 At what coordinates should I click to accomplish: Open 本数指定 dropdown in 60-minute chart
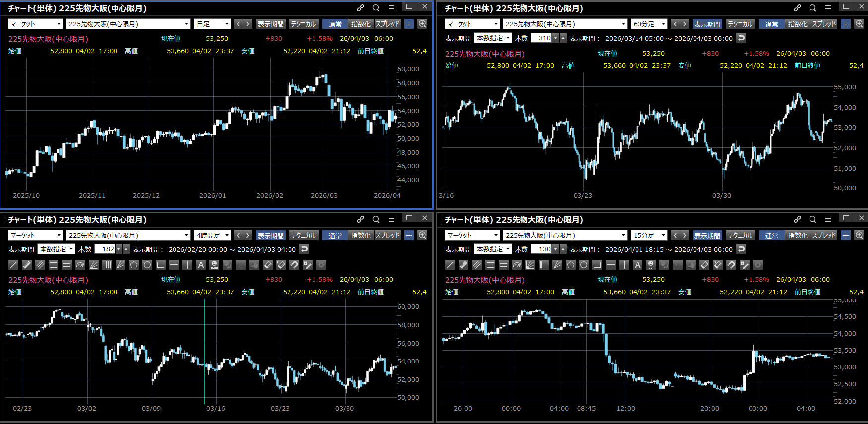tap(493, 38)
